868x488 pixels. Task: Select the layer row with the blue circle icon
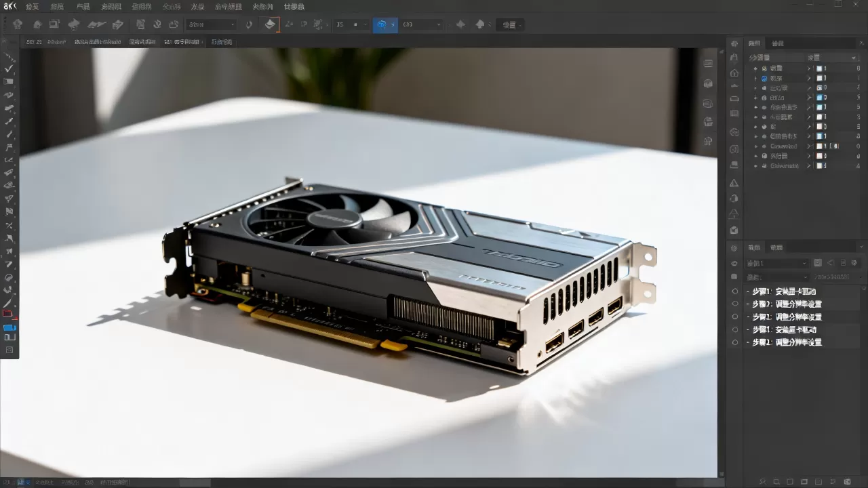[804, 78]
